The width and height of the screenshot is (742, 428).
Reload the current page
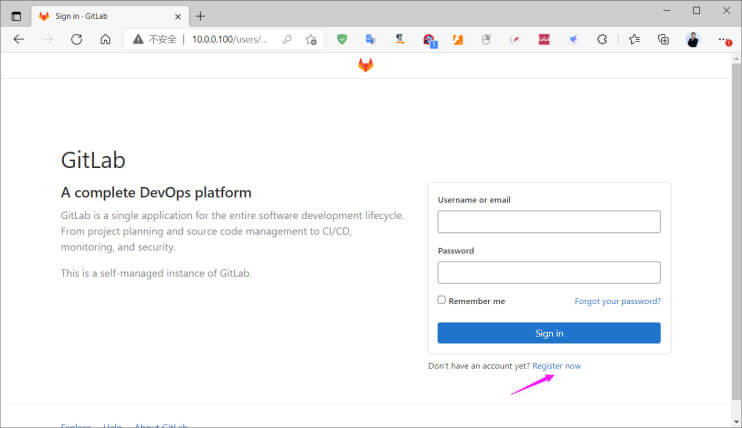point(77,39)
